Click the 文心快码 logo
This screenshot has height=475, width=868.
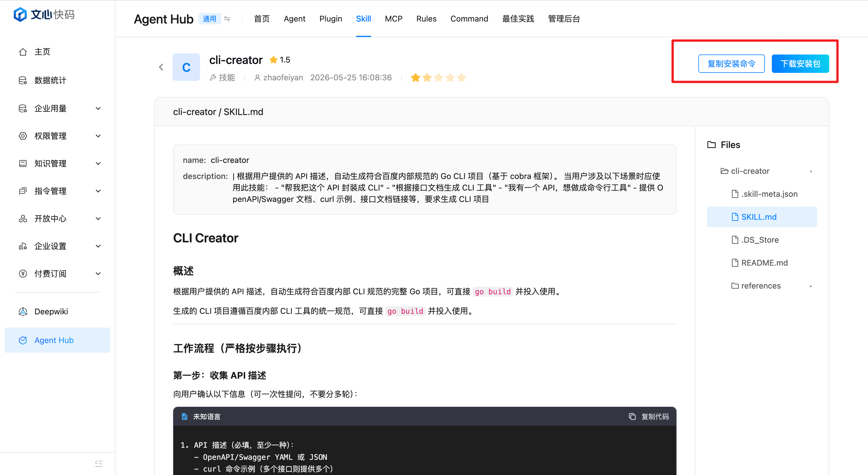(44, 14)
